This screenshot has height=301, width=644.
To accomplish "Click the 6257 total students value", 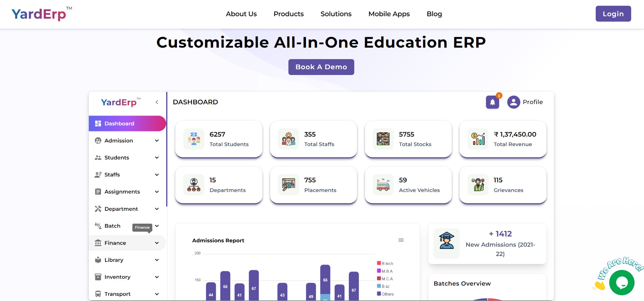I will [x=217, y=134].
